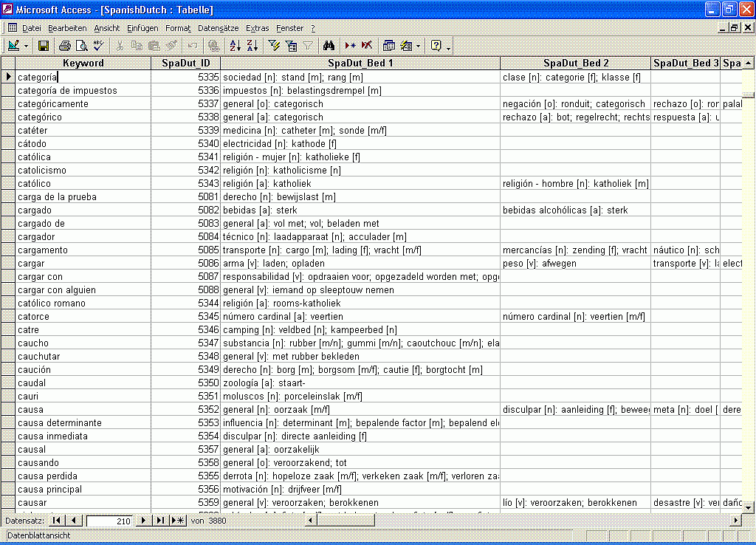The height and width of the screenshot is (545, 756).
Task: Click the Keyword cell 'cargamento'
Action: point(83,250)
